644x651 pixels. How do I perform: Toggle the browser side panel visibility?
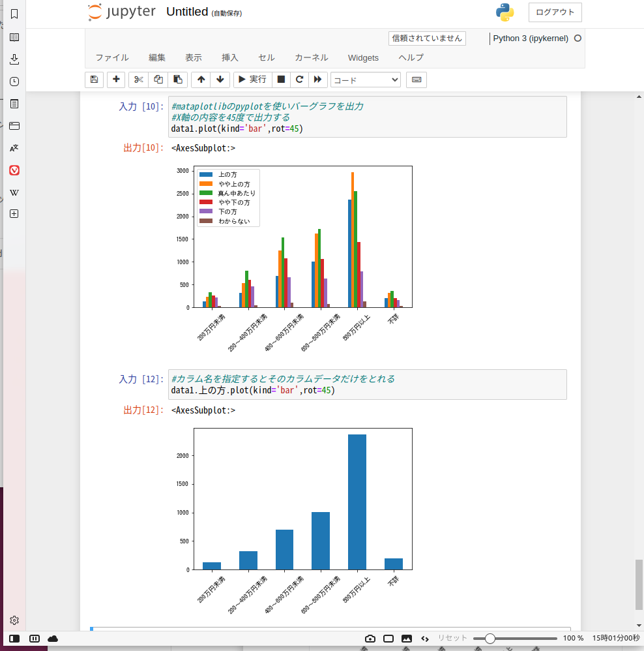pyautogui.click(x=14, y=638)
